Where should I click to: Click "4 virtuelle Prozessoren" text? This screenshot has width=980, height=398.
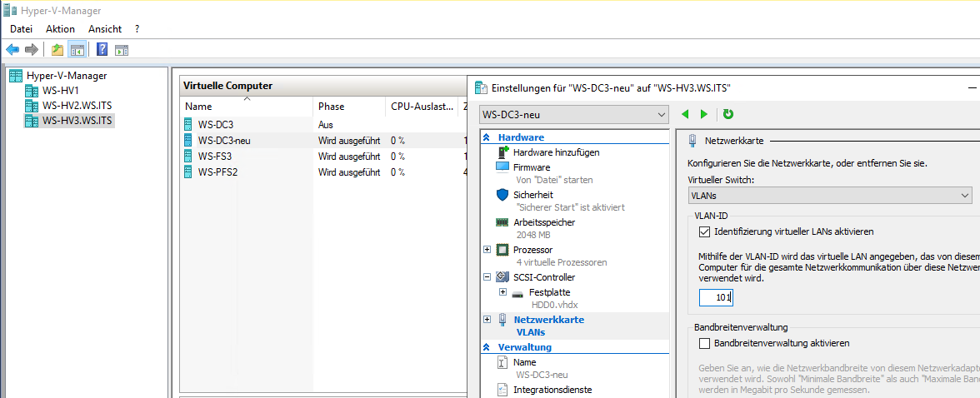[x=562, y=262]
